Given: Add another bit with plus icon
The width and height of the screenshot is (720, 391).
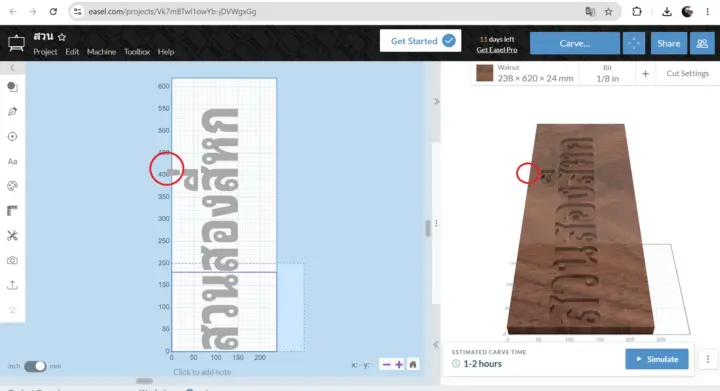Looking at the screenshot, I should (645, 73).
